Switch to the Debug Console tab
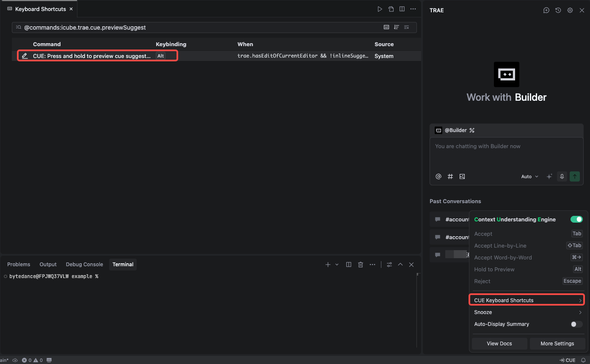This screenshot has height=364, width=590. 84,264
